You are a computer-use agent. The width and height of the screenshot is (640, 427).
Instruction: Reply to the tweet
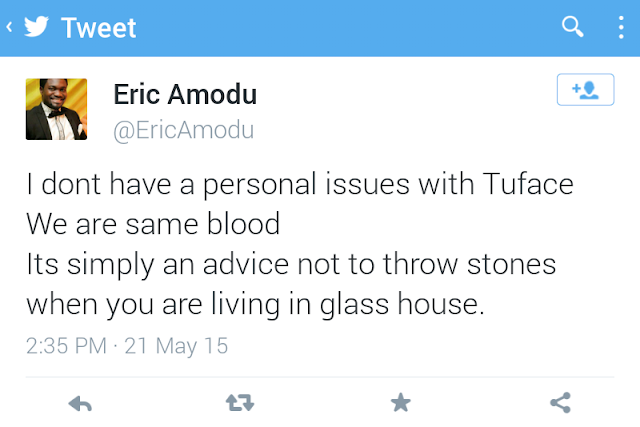(x=79, y=403)
